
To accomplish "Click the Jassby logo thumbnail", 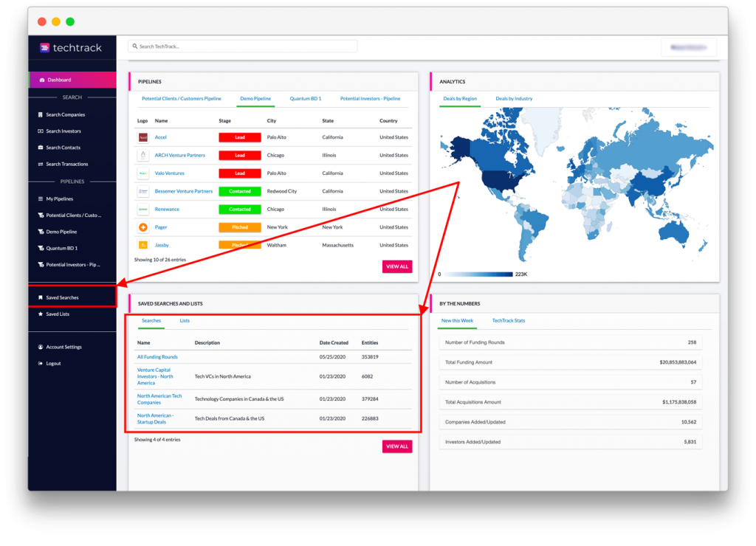I will pyautogui.click(x=142, y=245).
